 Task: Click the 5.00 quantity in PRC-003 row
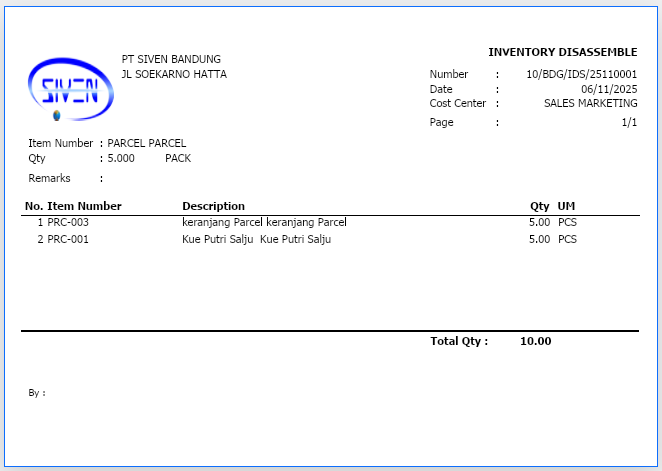(x=540, y=222)
